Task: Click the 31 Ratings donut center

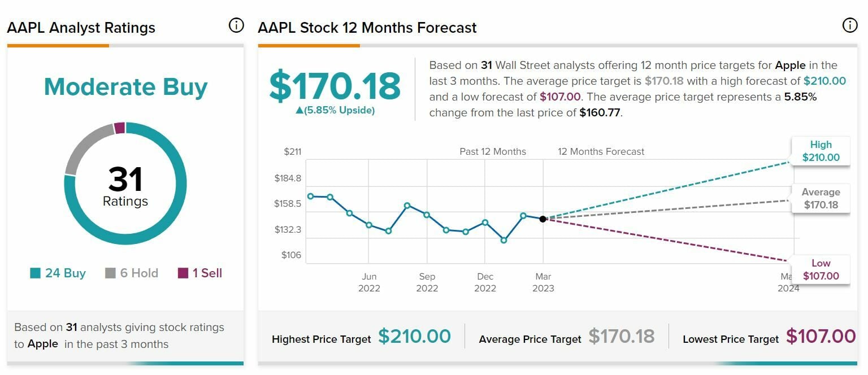Action: pos(125,186)
